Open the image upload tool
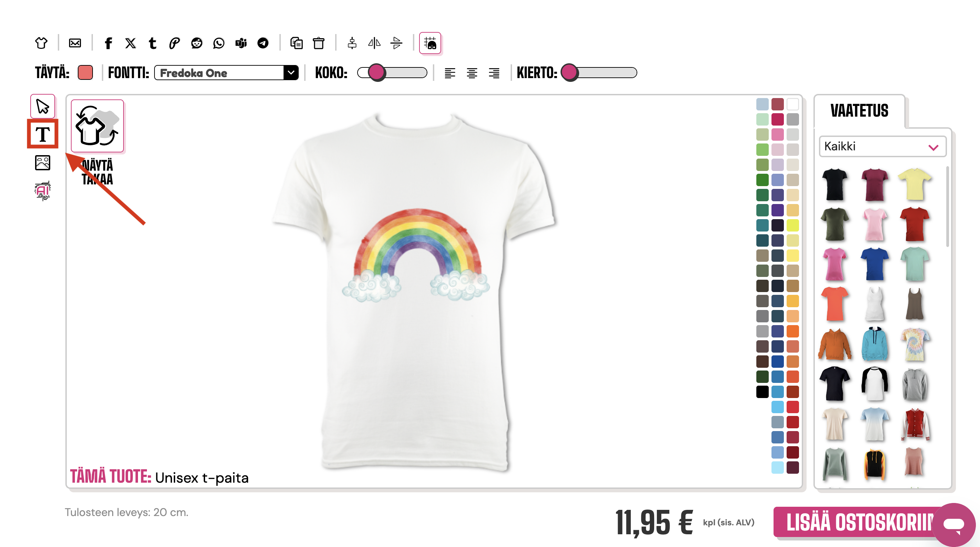980x547 pixels. point(42,162)
